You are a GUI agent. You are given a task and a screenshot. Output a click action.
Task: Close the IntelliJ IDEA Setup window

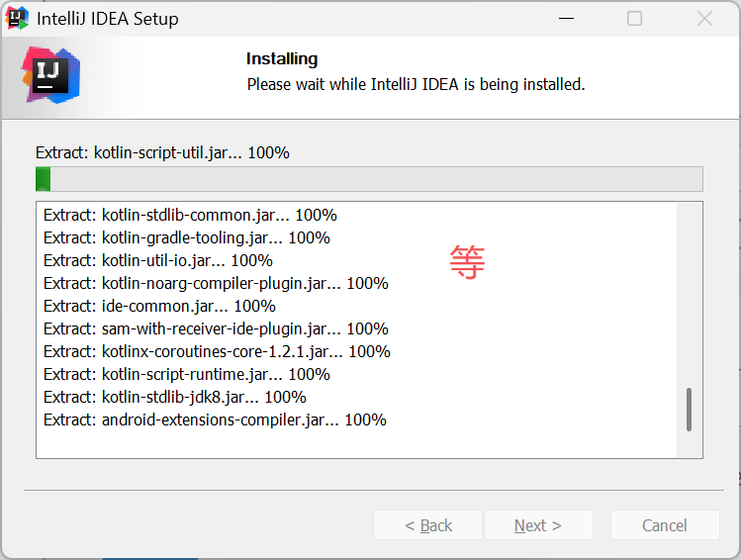704,19
